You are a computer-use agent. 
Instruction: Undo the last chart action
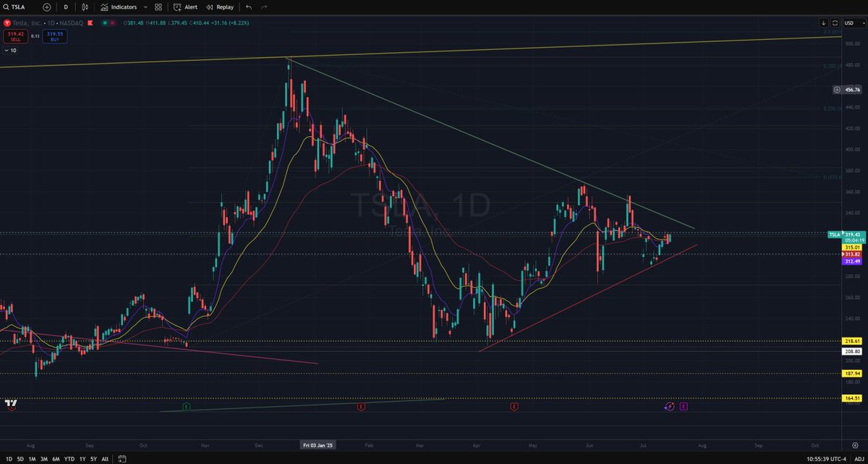coord(249,7)
